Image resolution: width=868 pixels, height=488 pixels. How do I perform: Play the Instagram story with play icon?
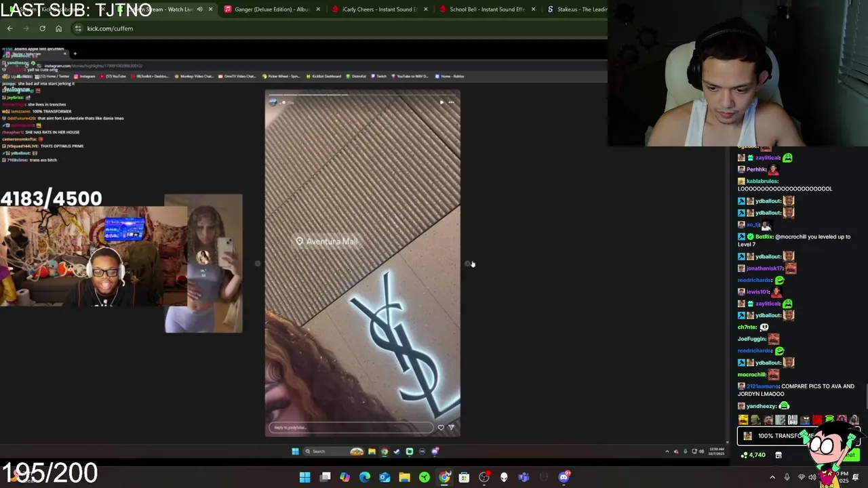[441, 102]
